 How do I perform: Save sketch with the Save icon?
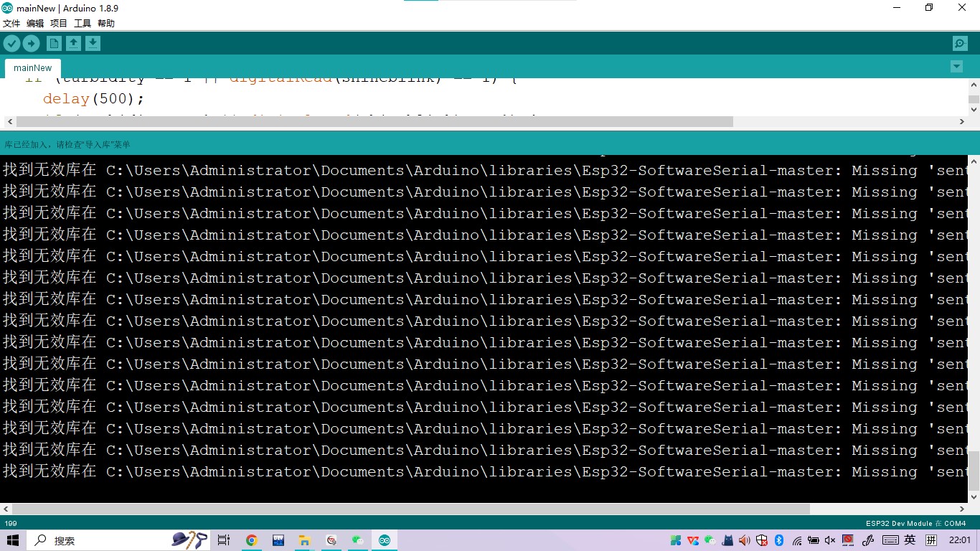tap(93, 44)
